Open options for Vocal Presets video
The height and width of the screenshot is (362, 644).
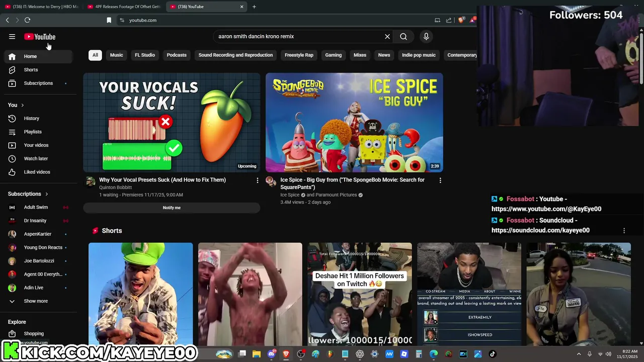[x=258, y=180]
